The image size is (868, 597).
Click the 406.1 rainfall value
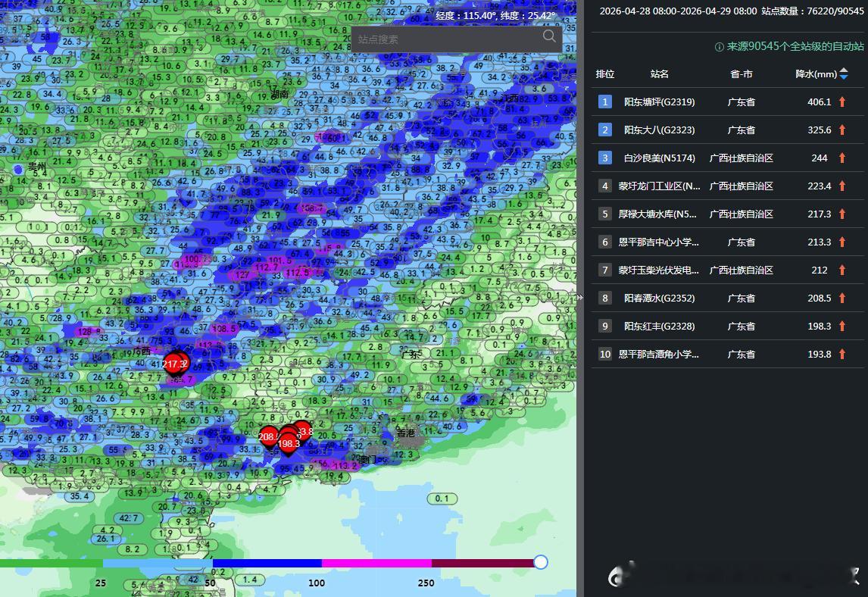(x=820, y=102)
